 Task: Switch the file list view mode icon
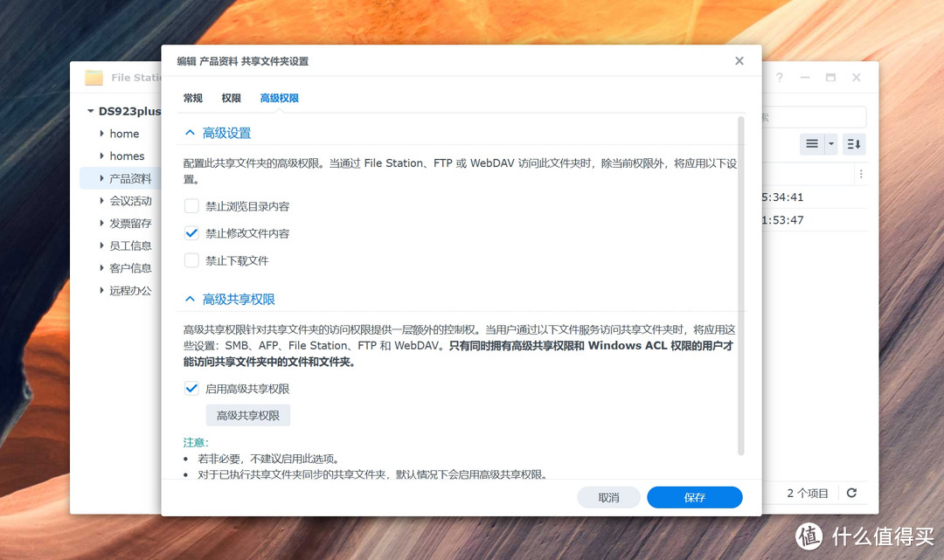pyautogui.click(x=810, y=143)
